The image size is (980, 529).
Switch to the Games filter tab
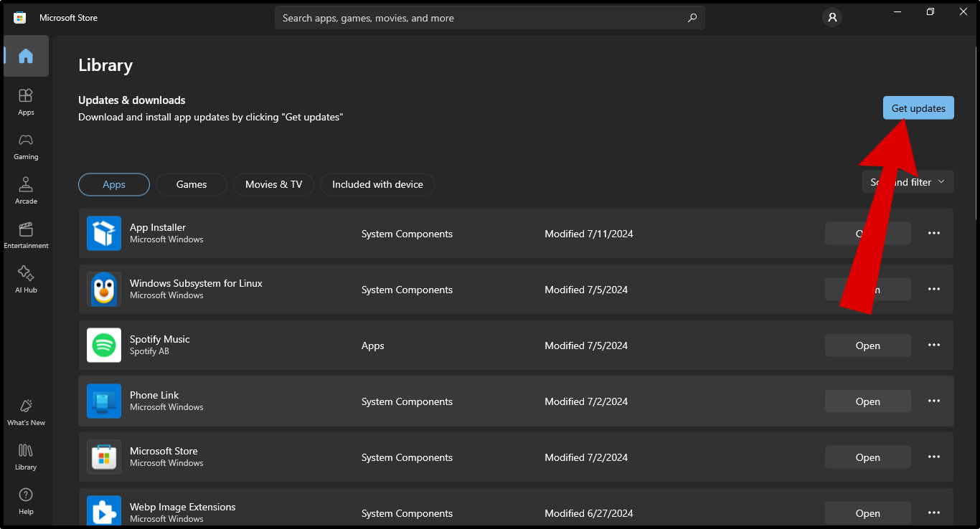192,184
